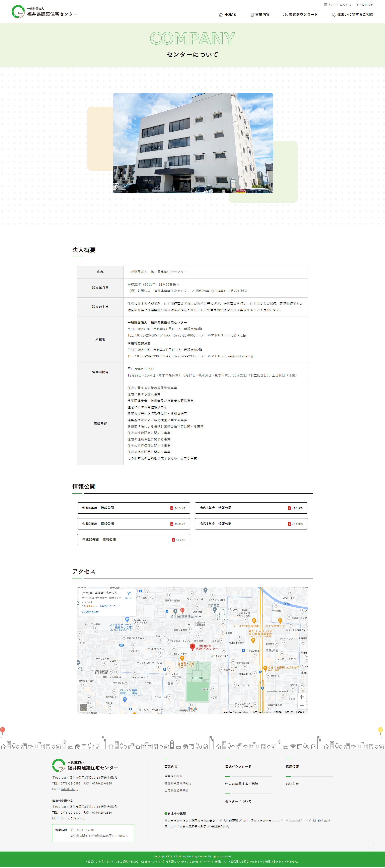Zoom in the map with plus button
Viewport: 385px width, 868px height.
point(302,697)
